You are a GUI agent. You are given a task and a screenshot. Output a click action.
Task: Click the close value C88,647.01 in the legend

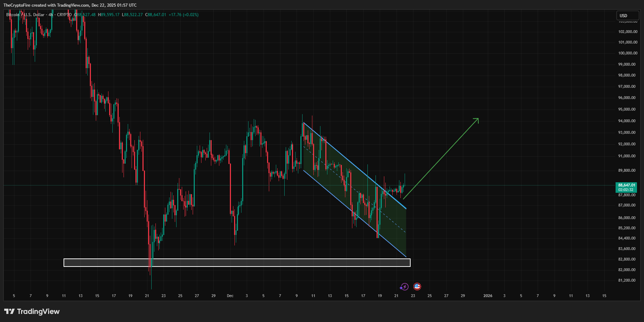pos(156,15)
